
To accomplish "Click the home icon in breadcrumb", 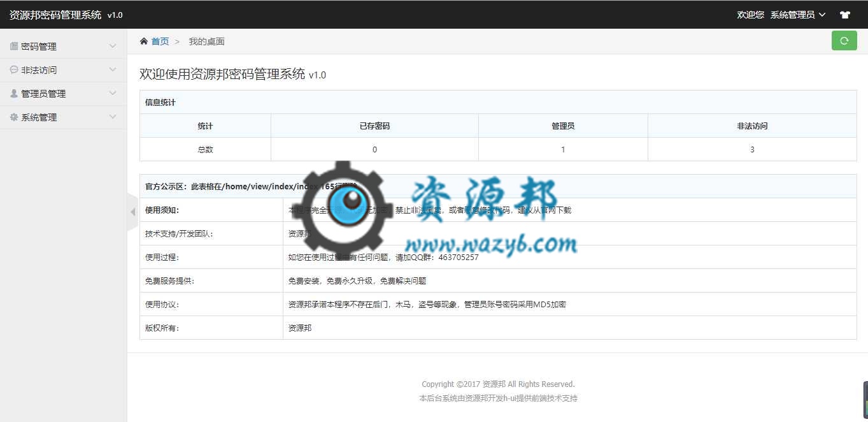I will tap(144, 41).
